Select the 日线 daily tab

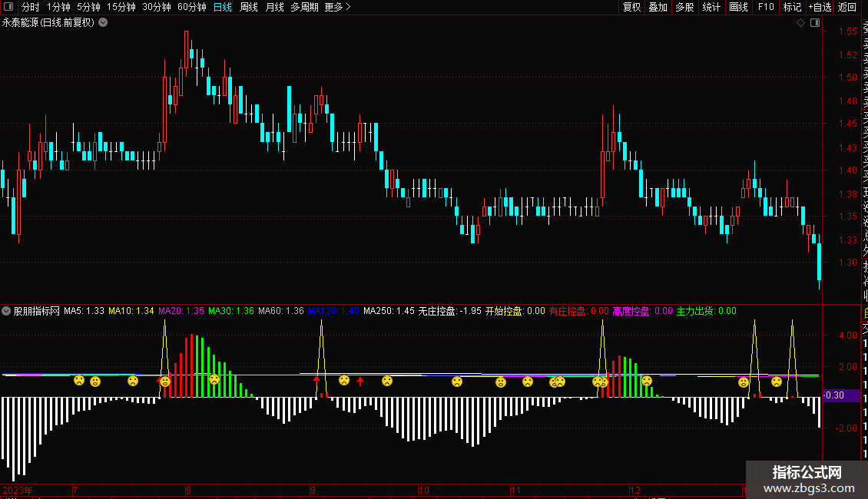[x=223, y=7]
